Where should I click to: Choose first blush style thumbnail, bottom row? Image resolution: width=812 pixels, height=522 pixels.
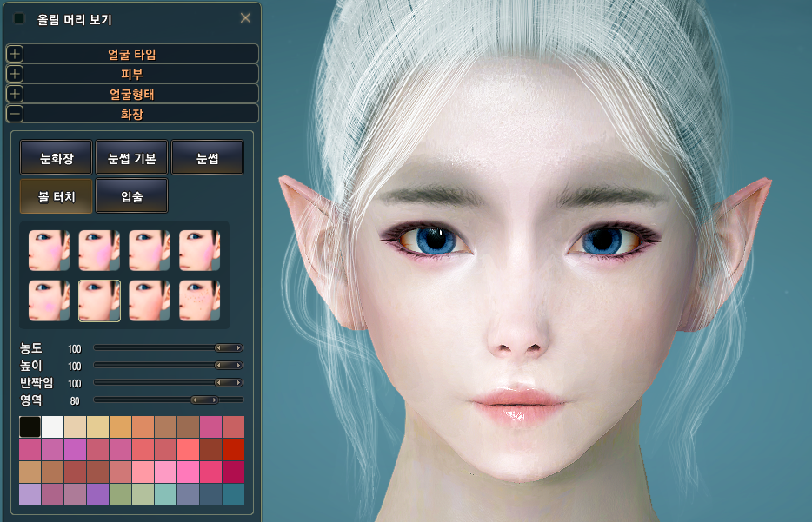(x=49, y=301)
